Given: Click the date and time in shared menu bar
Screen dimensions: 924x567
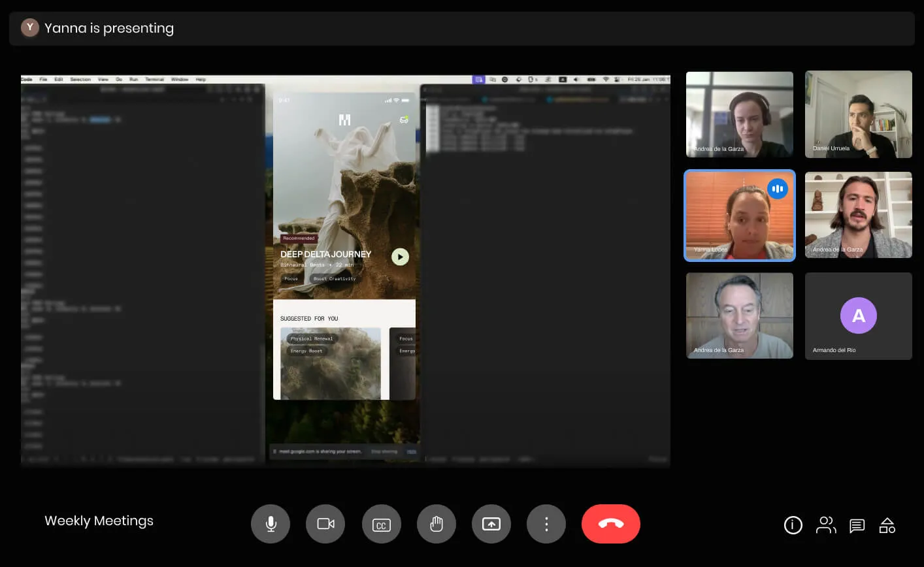Looking at the screenshot, I should coord(648,80).
